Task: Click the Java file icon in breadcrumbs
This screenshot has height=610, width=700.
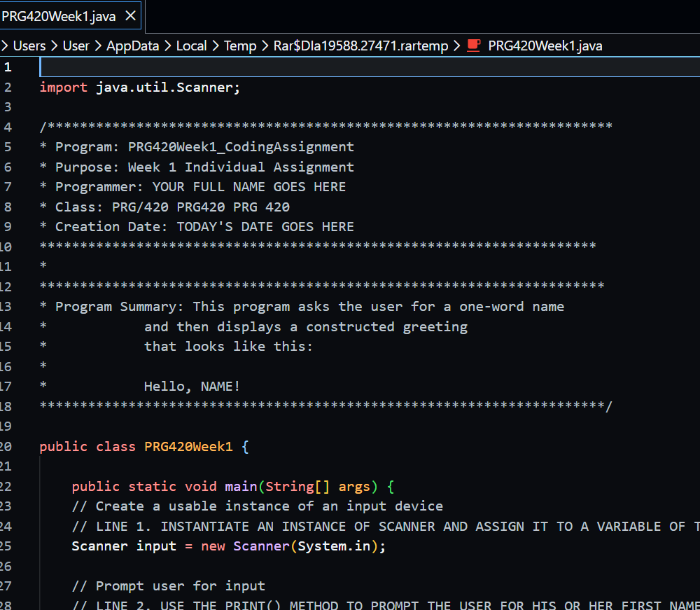Action: coord(474,46)
